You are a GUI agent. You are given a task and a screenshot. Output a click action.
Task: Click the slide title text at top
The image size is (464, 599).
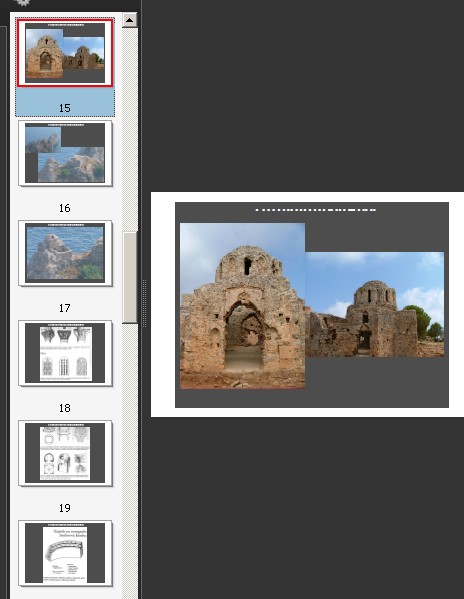[316, 210]
